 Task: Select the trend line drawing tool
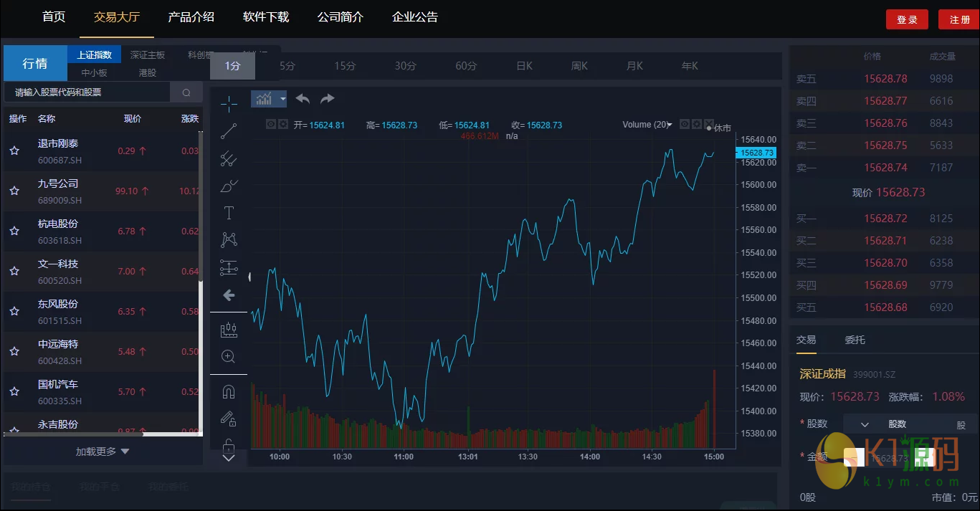229,131
